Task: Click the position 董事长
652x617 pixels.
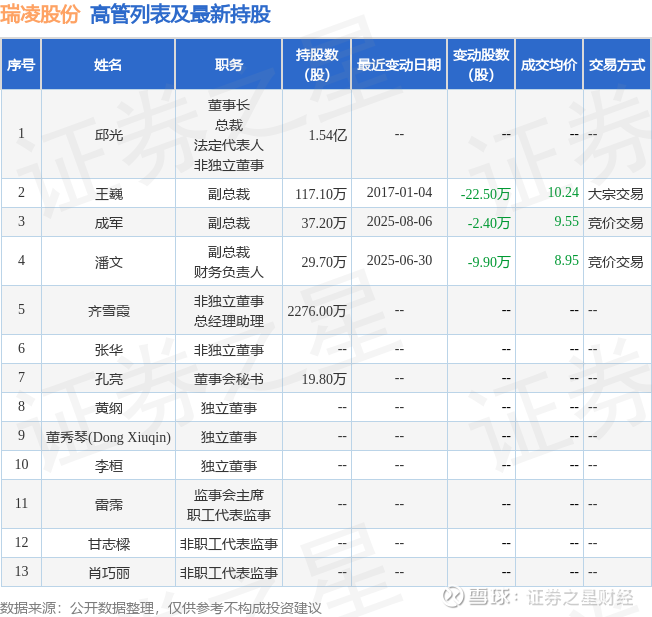Action: pos(229,105)
